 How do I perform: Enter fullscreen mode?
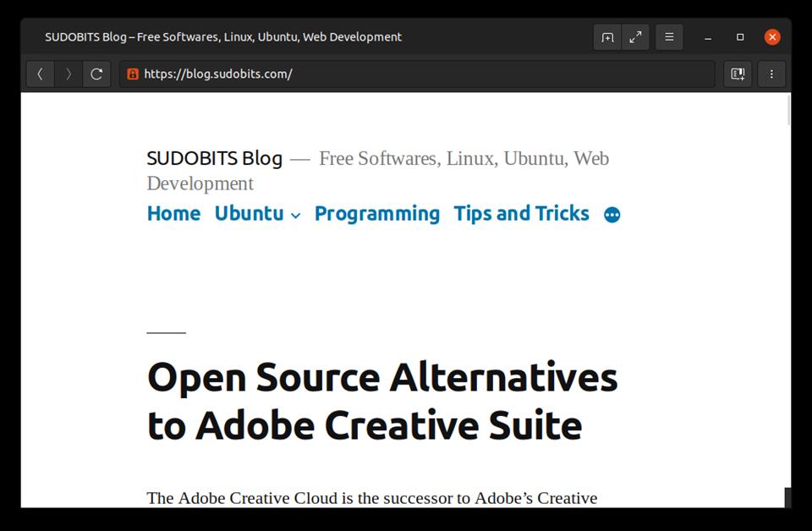[636, 36]
